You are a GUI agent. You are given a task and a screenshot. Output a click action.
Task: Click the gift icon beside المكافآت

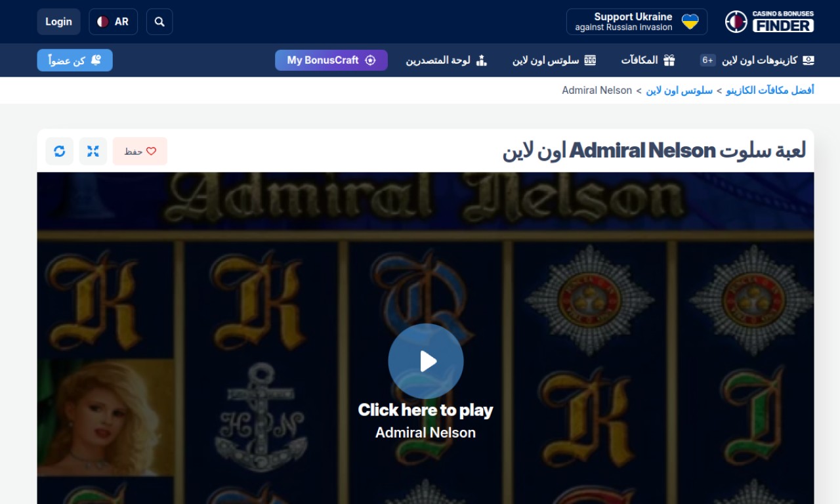tap(669, 60)
